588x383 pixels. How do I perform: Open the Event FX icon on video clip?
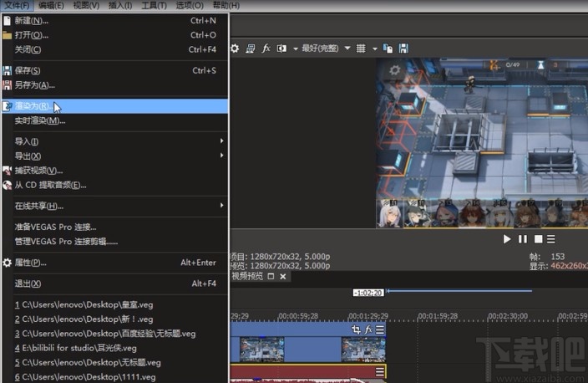tap(368, 330)
